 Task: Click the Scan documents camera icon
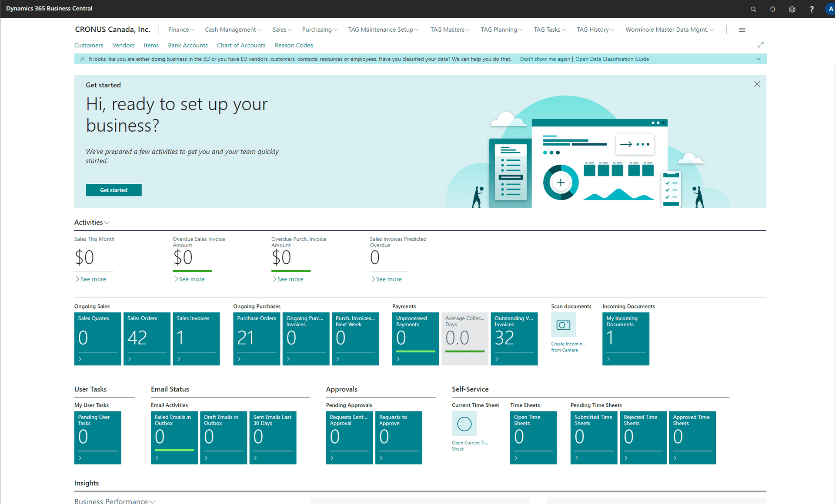pos(563,325)
